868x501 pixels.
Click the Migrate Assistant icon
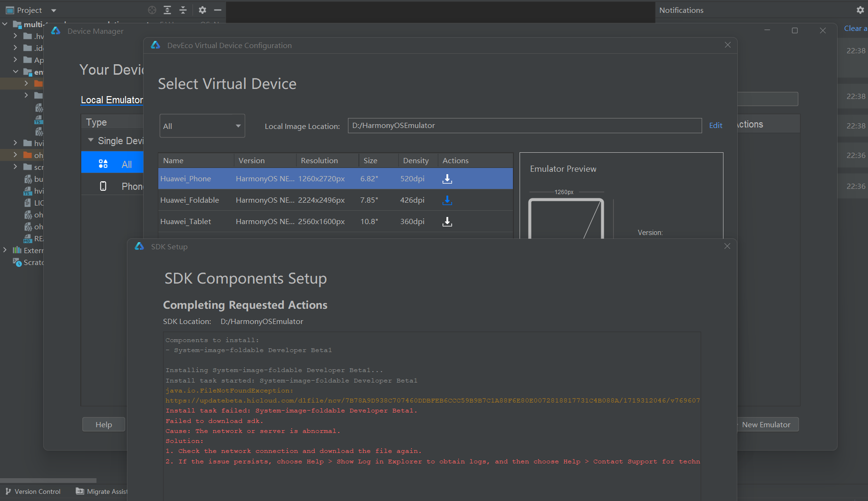tap(80, 491)
